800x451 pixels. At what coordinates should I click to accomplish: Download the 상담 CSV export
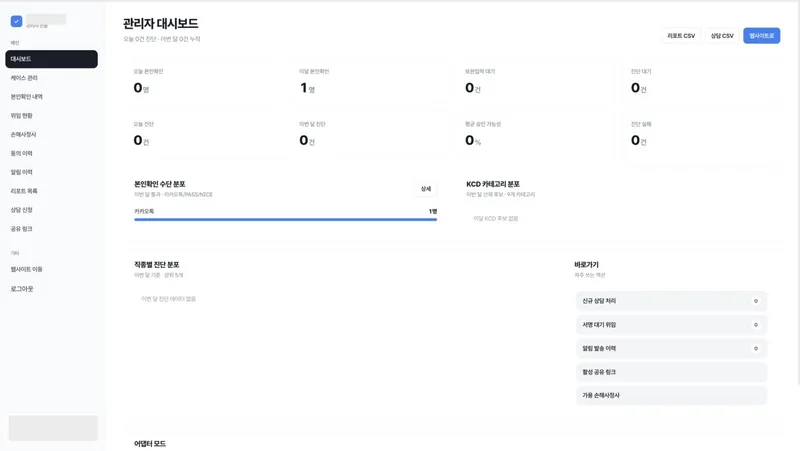pyautogui.click(x=722, y=36)
